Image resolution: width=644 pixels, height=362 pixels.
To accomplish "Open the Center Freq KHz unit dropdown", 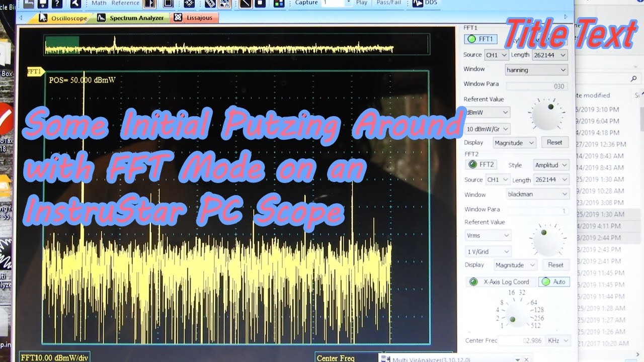I will (x=558, y=340).
